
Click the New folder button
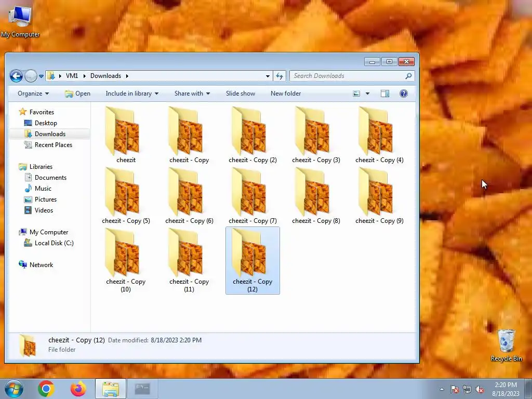tap(286, 94)
